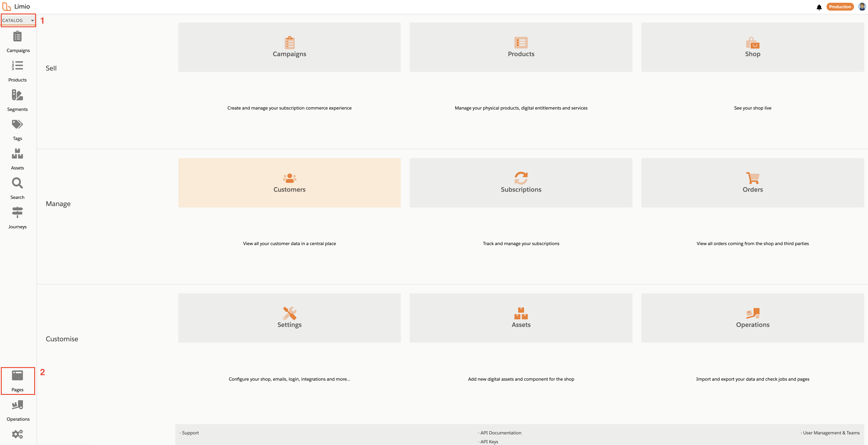Click the Orders cart icon
This screenshot has height=445, width=868.
coord(752,178)
